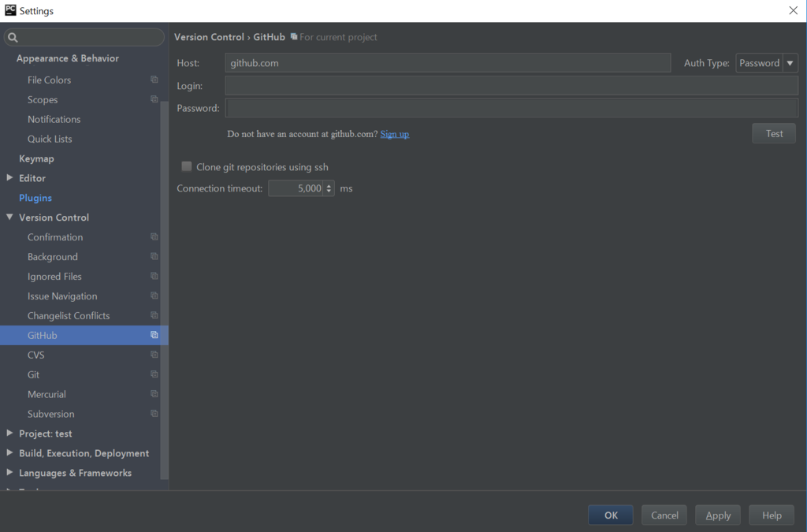807x532 pixels.
Task: Click the project-level icon beside CVS
Action: [154, 355]
